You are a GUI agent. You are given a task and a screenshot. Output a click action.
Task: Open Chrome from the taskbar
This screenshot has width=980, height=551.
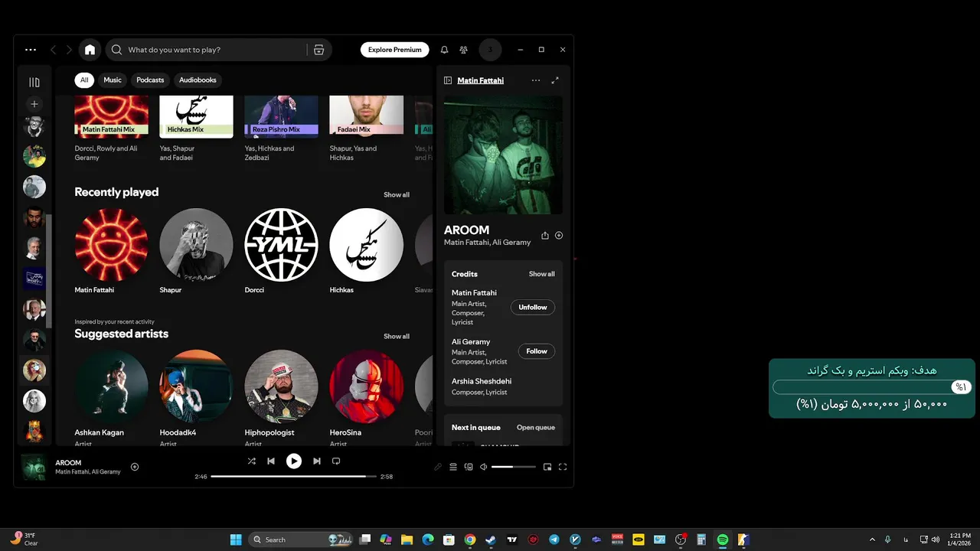[470, 540]
